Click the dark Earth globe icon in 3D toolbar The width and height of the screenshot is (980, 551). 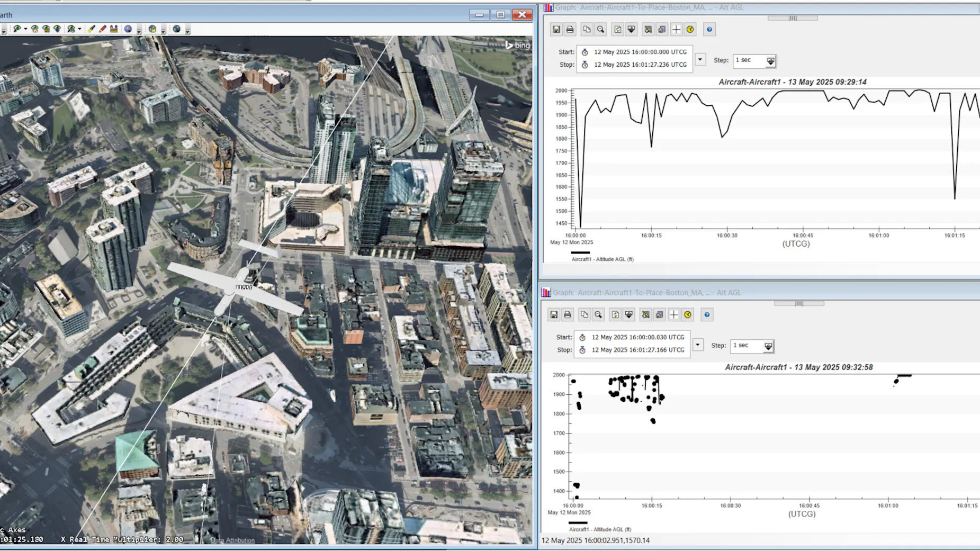(177, 29)
